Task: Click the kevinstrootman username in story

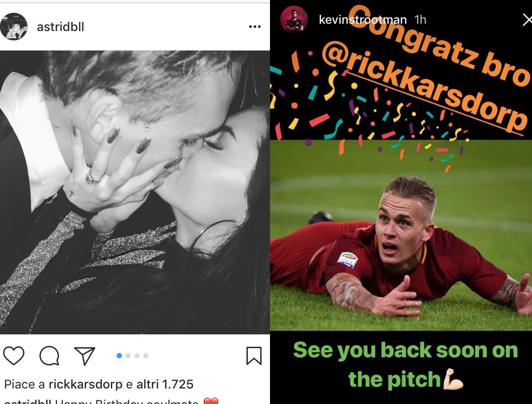Action: click(x=363, y=20)
